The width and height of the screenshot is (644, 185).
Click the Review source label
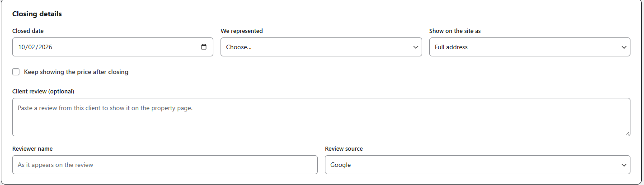(344, 148)
